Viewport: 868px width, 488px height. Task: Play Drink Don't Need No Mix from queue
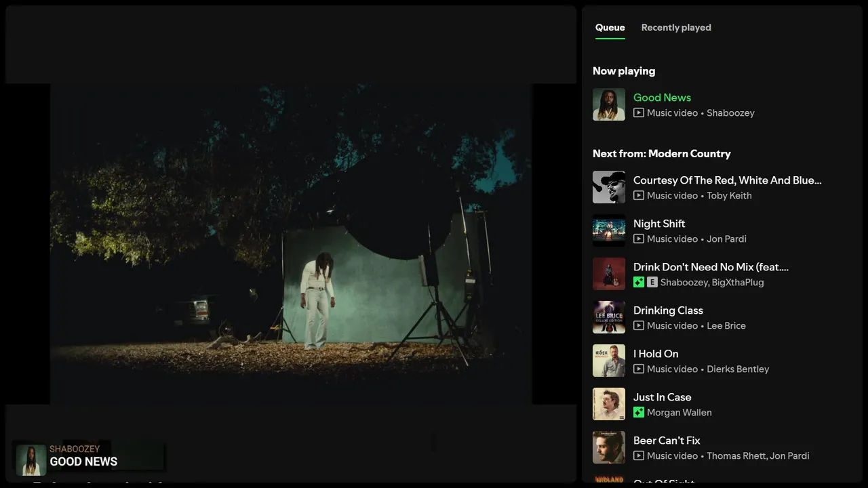(x=711, y=267)
